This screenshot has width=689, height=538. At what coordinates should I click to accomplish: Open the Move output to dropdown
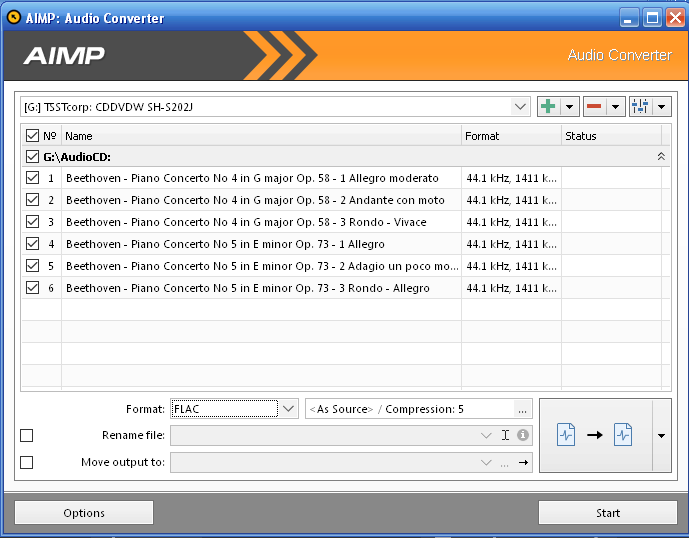pos(486,462)
